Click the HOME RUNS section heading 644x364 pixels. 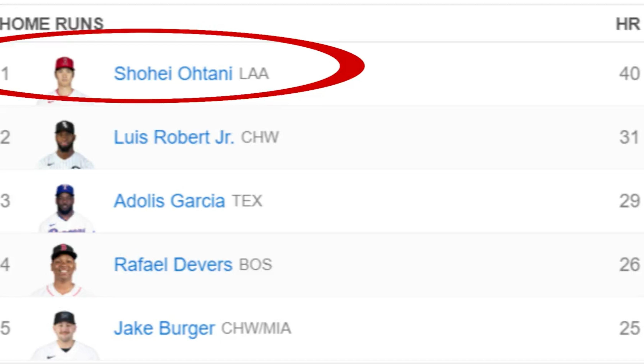click(52, 24)
